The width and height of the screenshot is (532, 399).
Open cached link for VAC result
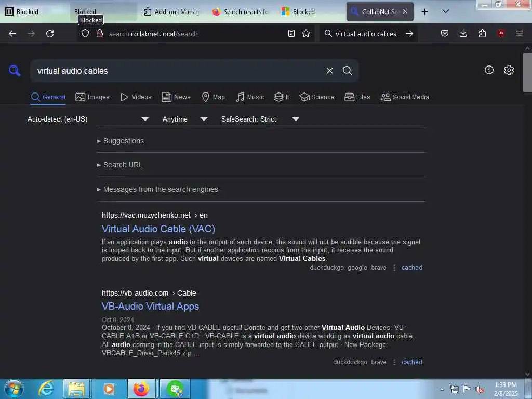coord(412,268)
